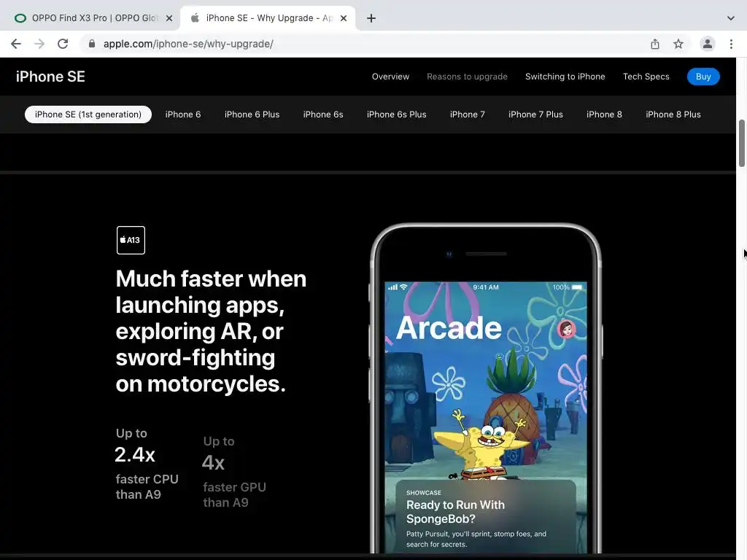The width and height of the screenshot is (747, 560).
Task: Click the A13 chip icon
Action: click(x=131, y=240)
